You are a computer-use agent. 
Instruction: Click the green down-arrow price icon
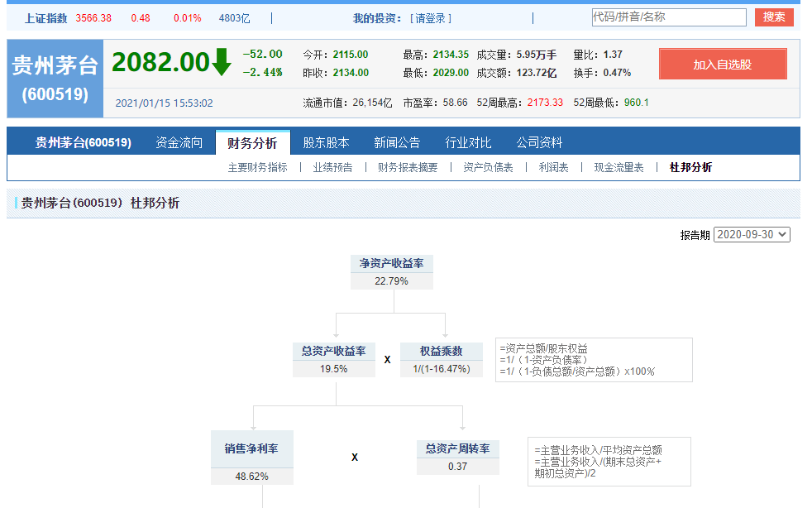(222, 62)
